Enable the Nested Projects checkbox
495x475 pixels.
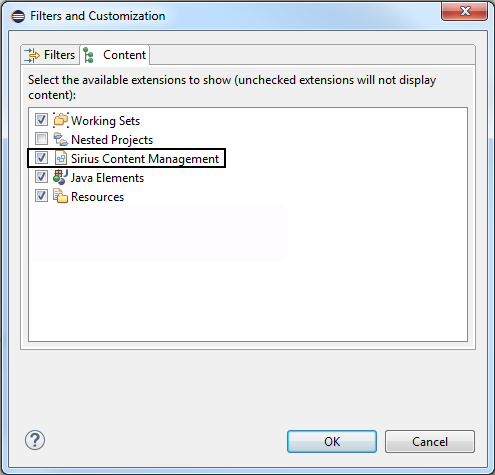(41, 139)
